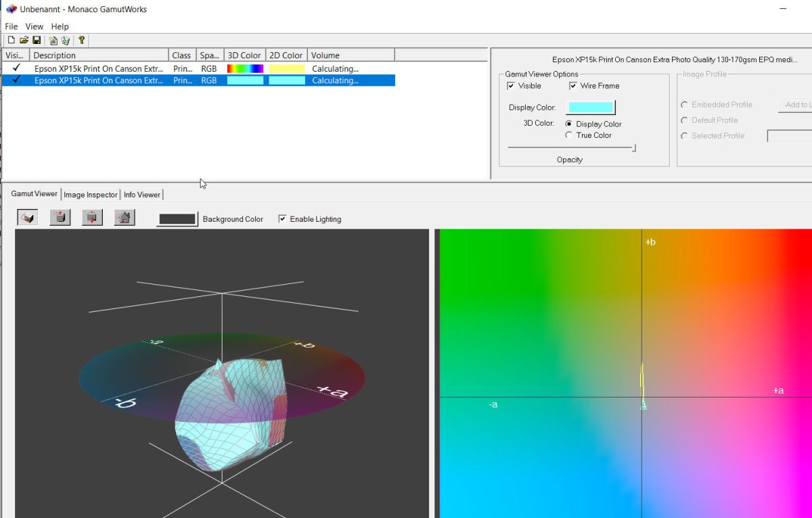812x518 pixels.
Task: Click the Volume column header
Action: 351,55
